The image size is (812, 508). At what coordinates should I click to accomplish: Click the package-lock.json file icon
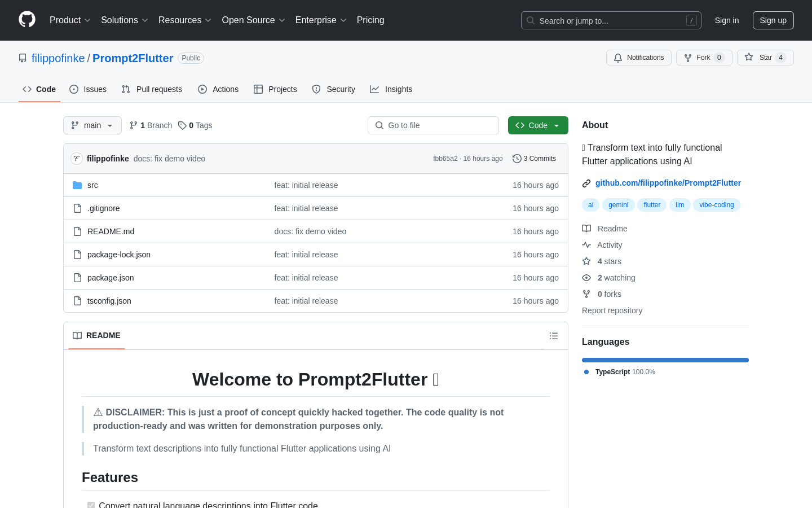tap(77, 255)
